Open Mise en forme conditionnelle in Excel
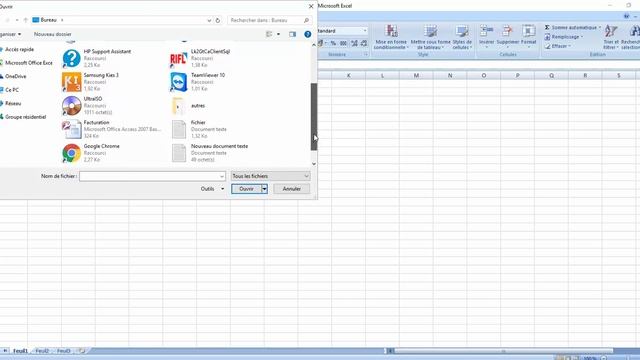 coord(391,37)
